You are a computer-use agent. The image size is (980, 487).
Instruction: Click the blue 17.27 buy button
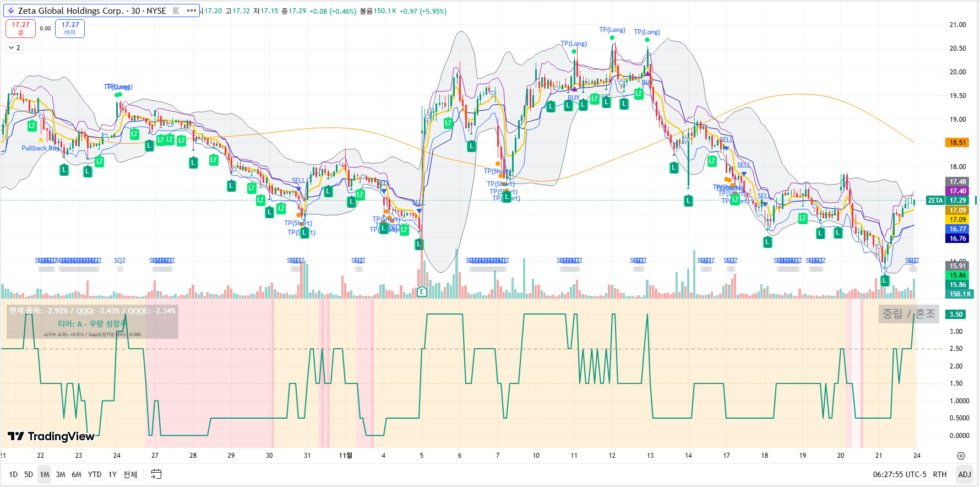[70, 28]
